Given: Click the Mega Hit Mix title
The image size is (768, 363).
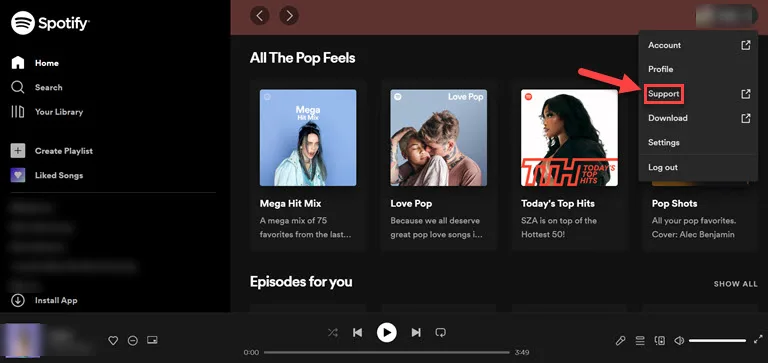Looking at the screenshot, I should [x=290, y=203].
